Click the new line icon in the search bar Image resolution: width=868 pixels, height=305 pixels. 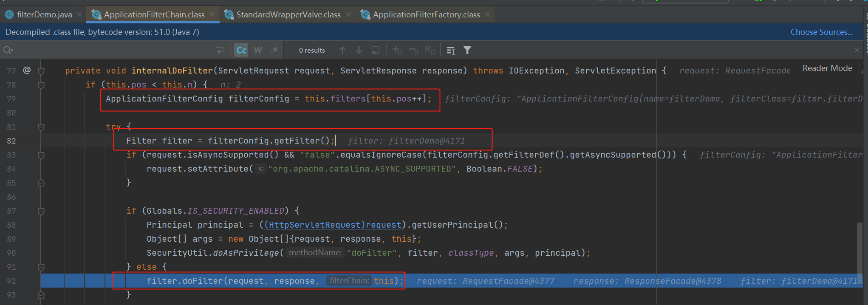pos(220,50)
